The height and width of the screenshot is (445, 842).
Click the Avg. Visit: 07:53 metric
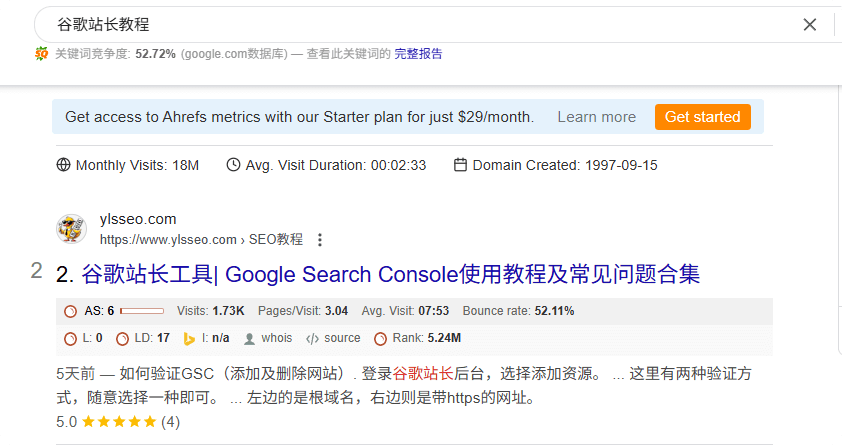tap(405, 311)
